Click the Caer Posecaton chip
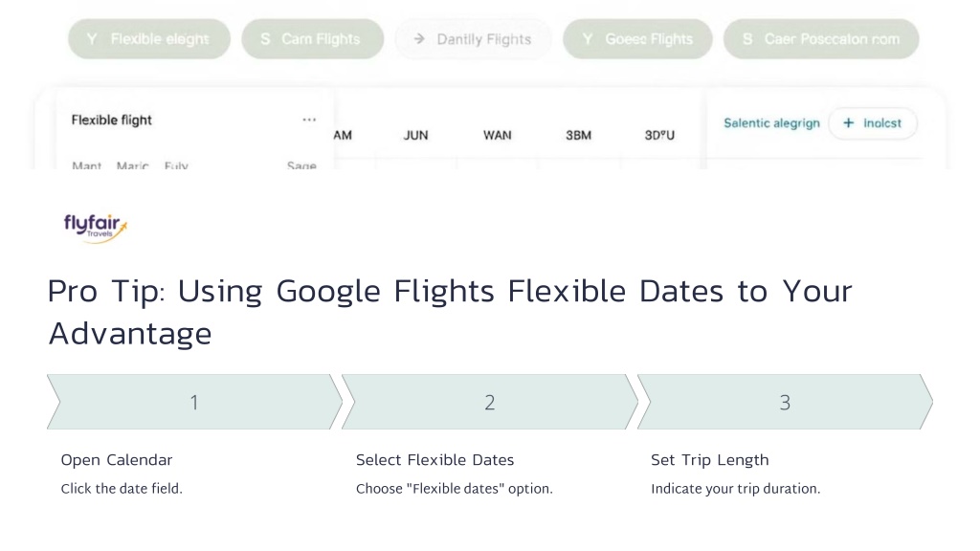Screen dimensions: 980x551 click(x=821, y=38)
